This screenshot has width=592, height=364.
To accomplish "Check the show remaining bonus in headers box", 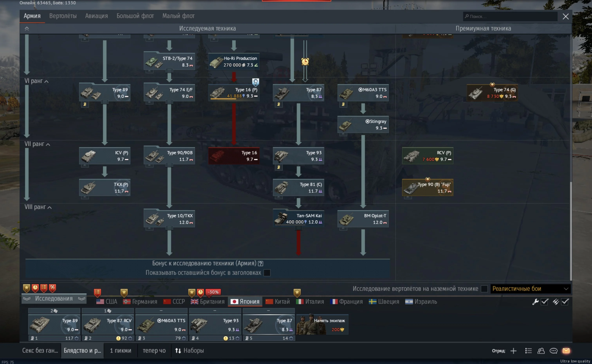I will pyautogui.click(x=267, y=273).
